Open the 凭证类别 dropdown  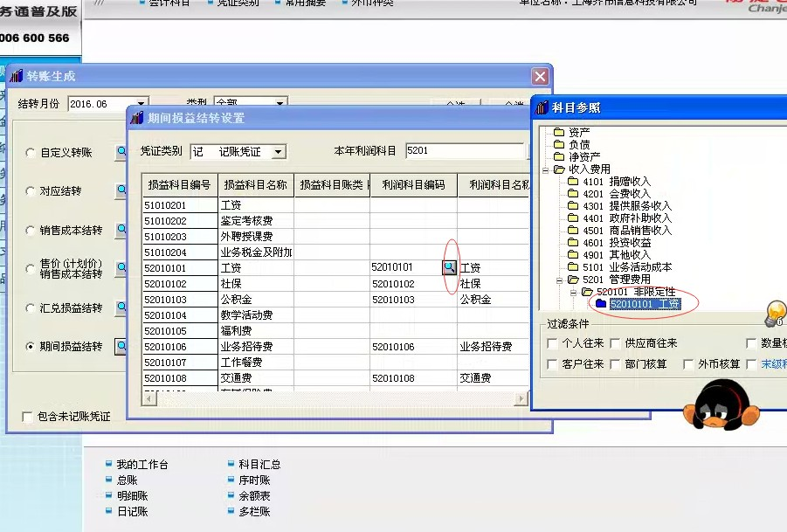tap(278, 152)
